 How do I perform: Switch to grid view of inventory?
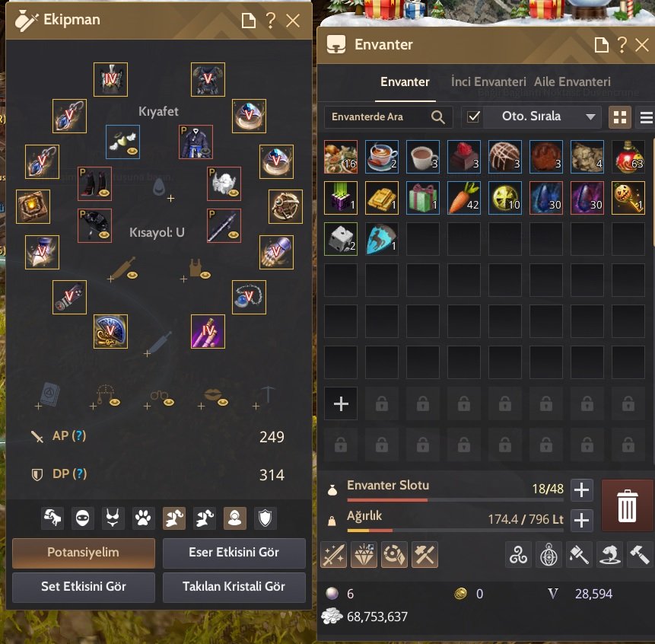(x=619, y=117)
